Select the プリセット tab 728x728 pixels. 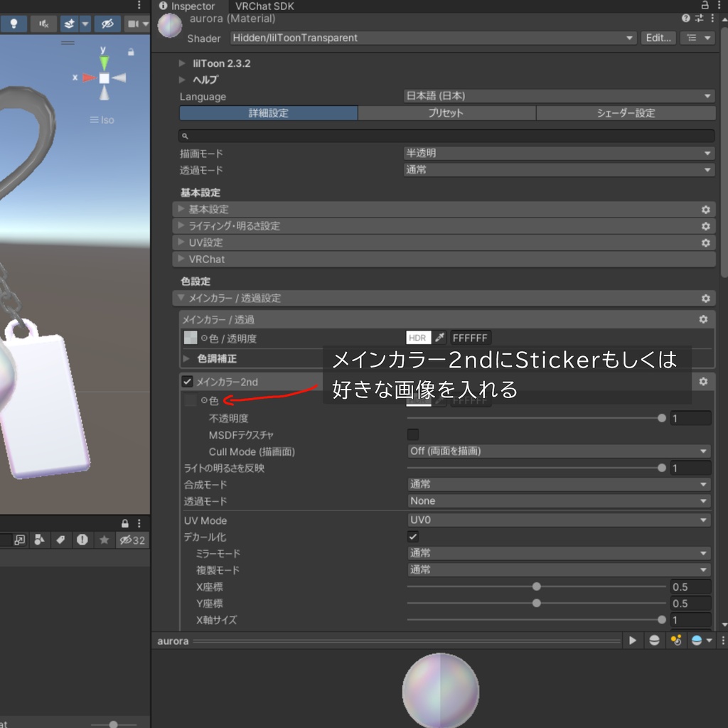point(446,113)
